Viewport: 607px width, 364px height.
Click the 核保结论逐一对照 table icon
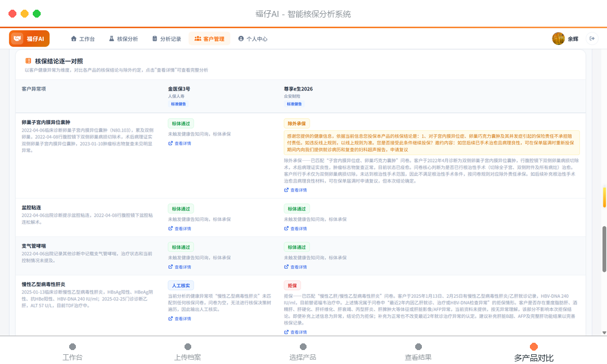click(29, 61)
